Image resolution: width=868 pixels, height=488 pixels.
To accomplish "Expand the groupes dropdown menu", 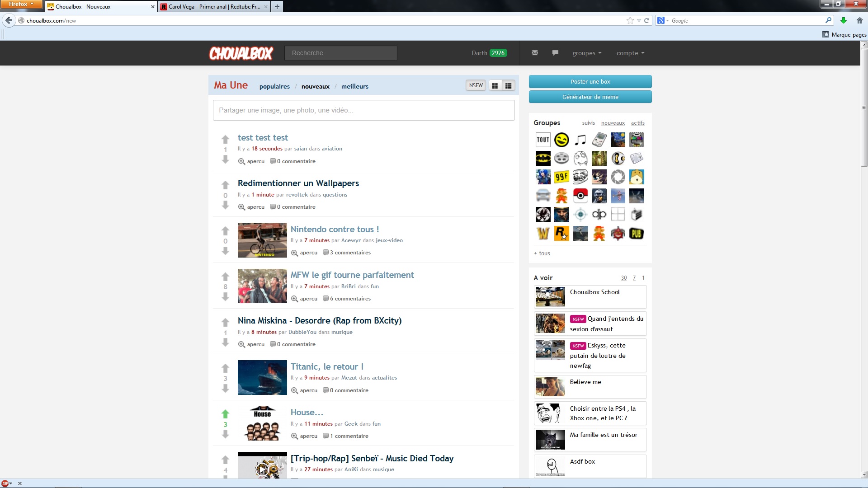I will pos(587,53).
